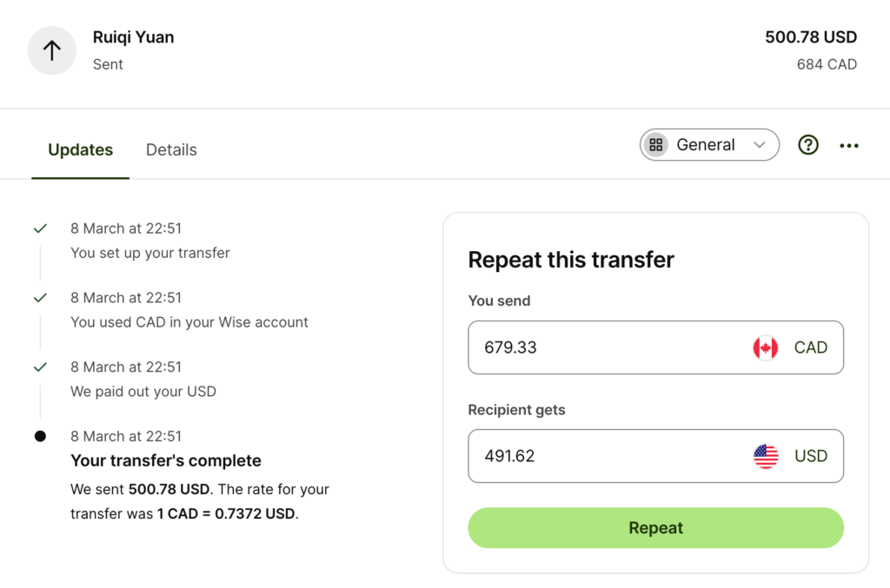
Task: Click the grid icon inside the General selector
Action: coord(656,144)
